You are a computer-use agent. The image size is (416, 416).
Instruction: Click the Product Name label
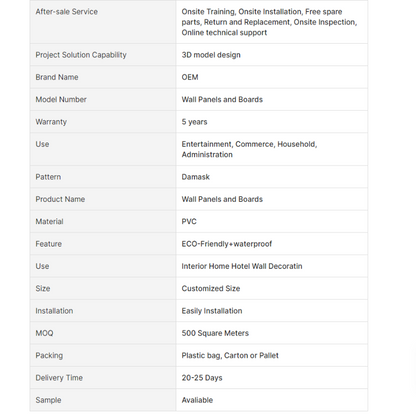tap(60, 199)
